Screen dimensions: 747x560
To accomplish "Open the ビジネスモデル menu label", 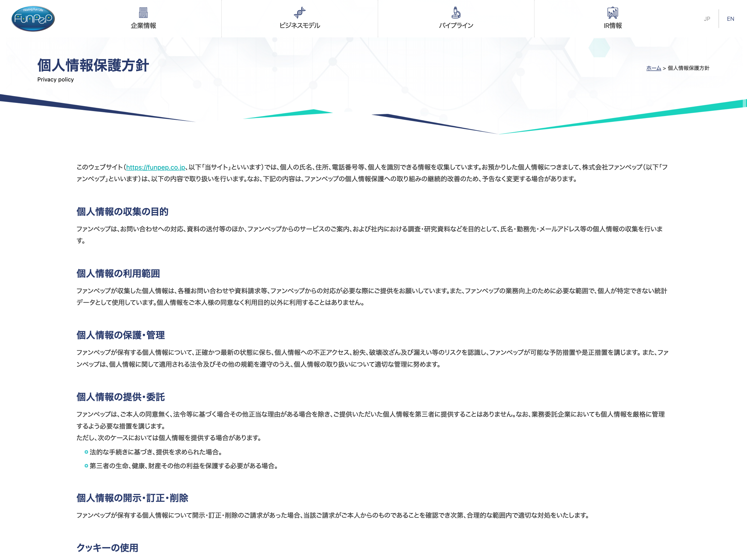I will [x=300, y=26].
